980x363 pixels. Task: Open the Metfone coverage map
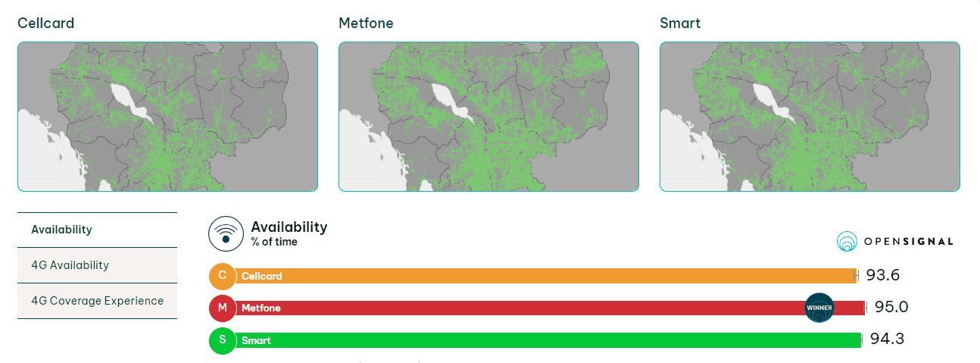coord(488,117)
